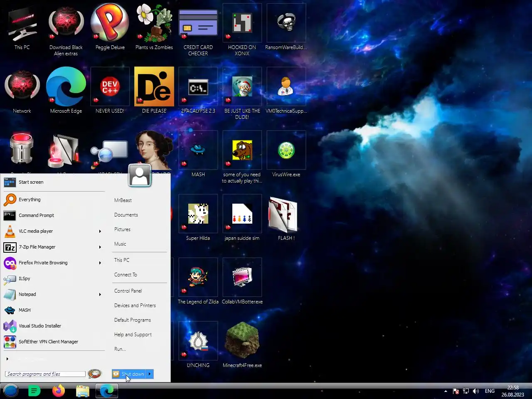Expand Firefox Private Browsing submenu arrow
This screenshot has width=532, height=399.
(x=100, y=263)
